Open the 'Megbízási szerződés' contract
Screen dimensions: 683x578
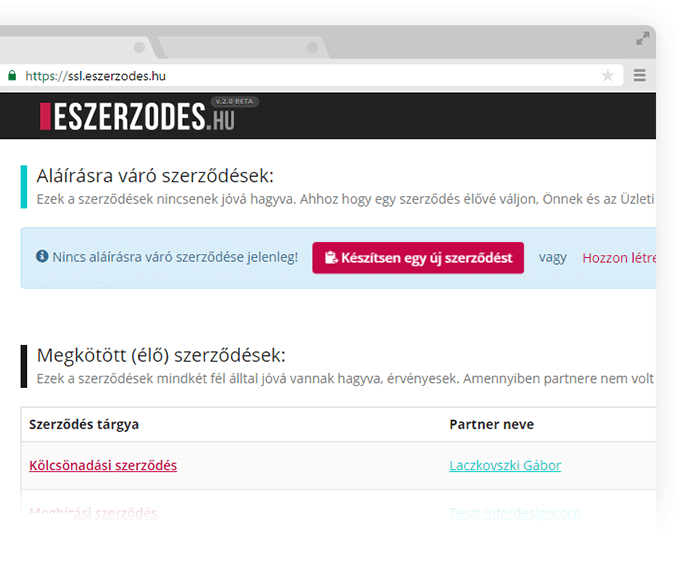coord(93,513)
